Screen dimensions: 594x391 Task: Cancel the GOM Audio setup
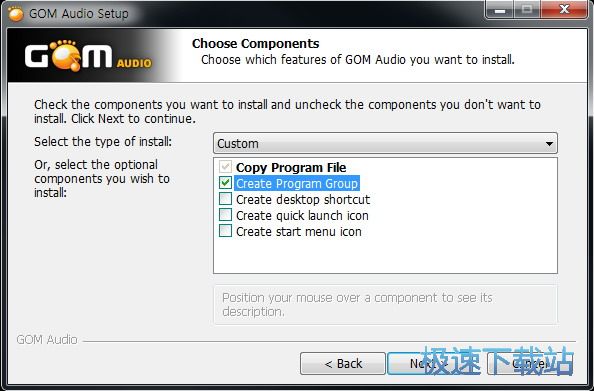(x=530, y=364)
